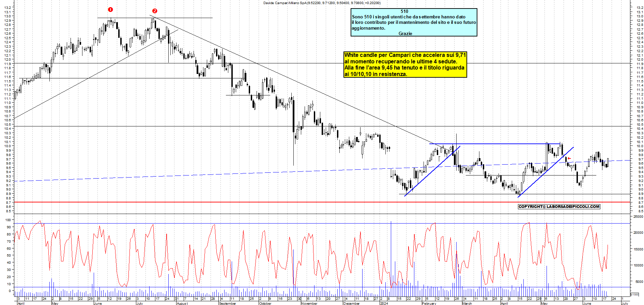
Task: Click the red circled number 1 peak marker
Action: pyautogui.click(x=110, y=10)
